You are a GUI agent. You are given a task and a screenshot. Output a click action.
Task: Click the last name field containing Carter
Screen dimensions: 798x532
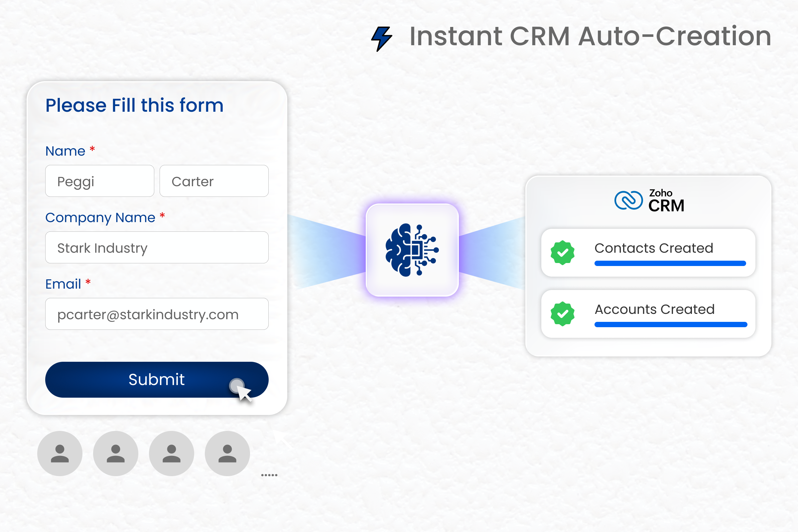pyautogui.click(x=214, y=181)
